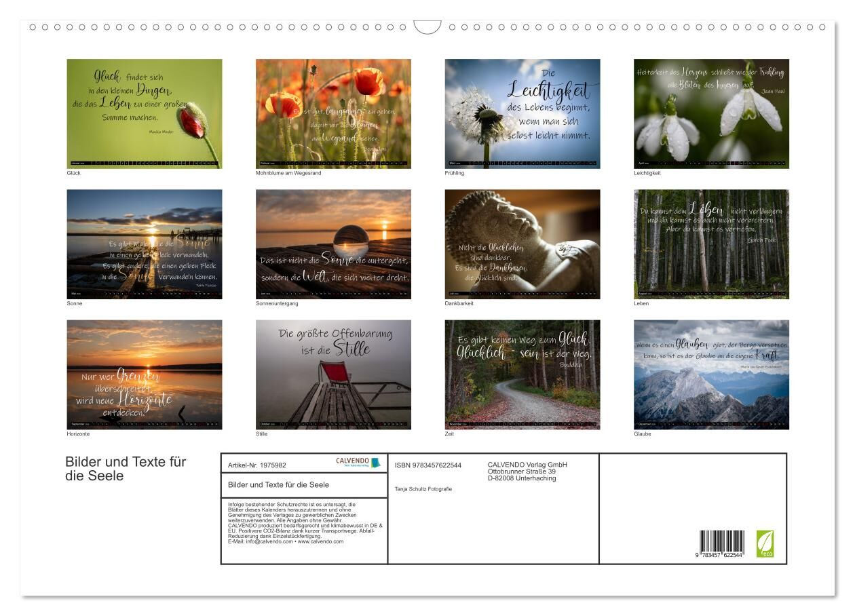Select the Leben forest thumbnail
This screenshot has height=616, width=855.
pyautogui.click(x=711, y=244)
